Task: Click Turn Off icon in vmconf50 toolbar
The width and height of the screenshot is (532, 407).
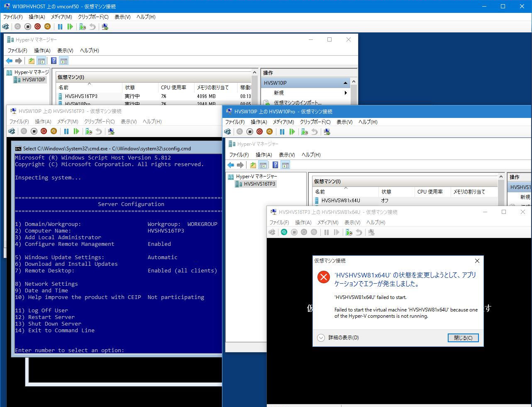Action: point(27,27)
